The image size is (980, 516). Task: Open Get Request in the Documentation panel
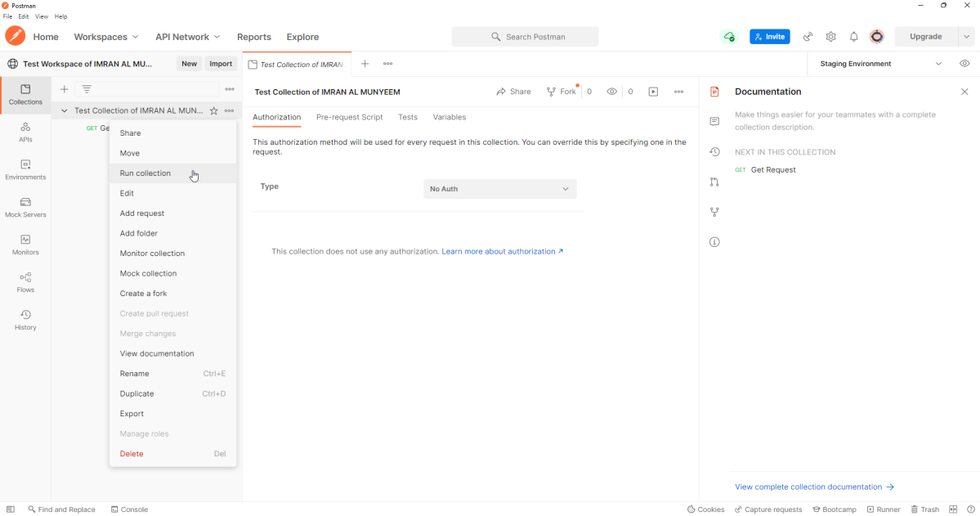[x=765, y=169]
